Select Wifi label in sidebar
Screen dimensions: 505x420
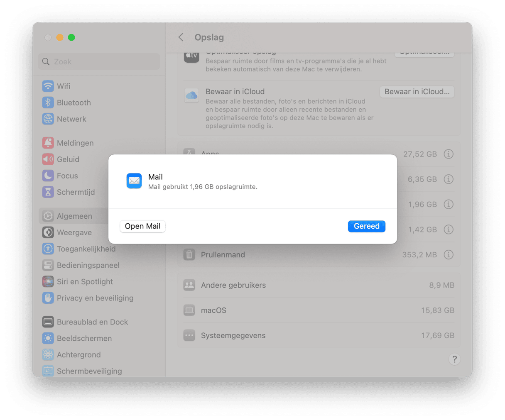tap(64, 86)
